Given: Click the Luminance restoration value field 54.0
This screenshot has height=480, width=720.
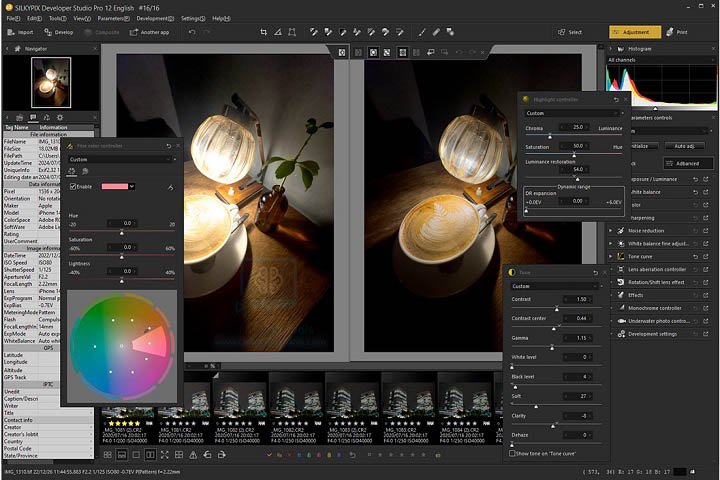Looking at the screenshot, I should 574,169.
